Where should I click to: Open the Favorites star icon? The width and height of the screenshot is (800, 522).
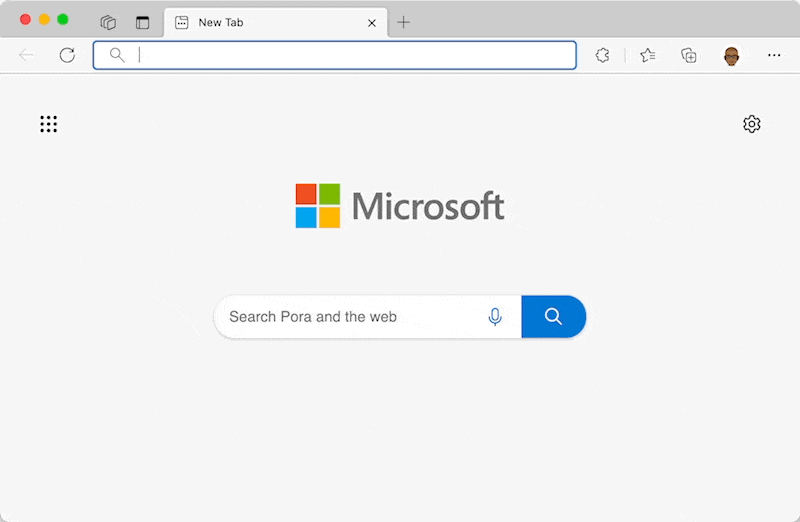coord(647,55)
